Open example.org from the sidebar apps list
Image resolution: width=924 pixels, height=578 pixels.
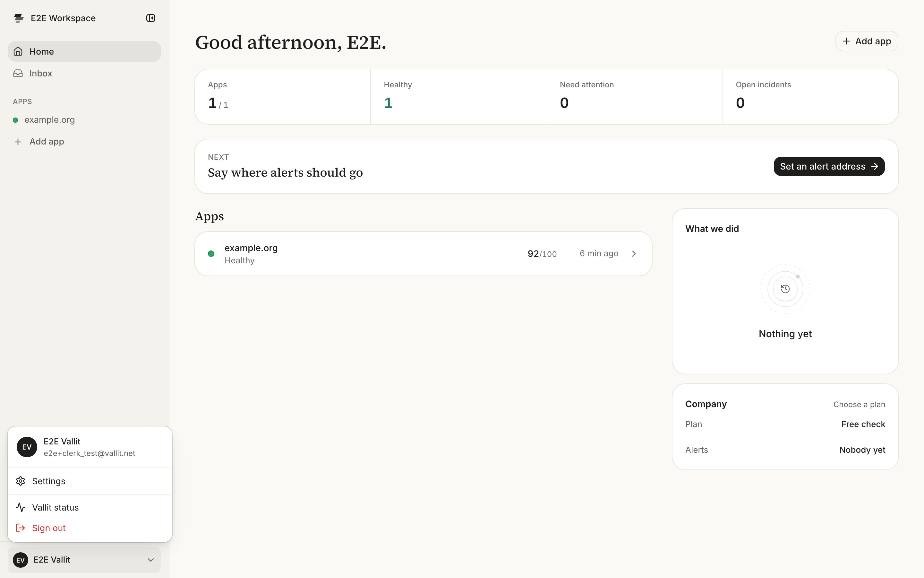coord(84,120)
